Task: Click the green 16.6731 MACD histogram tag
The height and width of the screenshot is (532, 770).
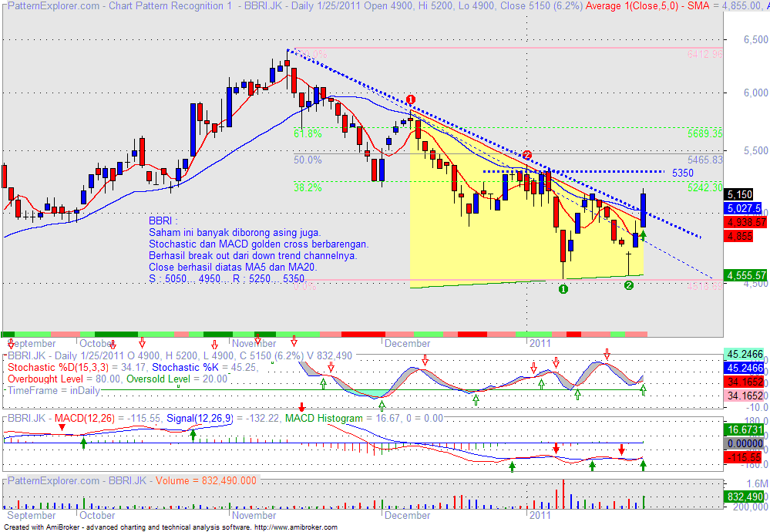Action: point(745,429)
